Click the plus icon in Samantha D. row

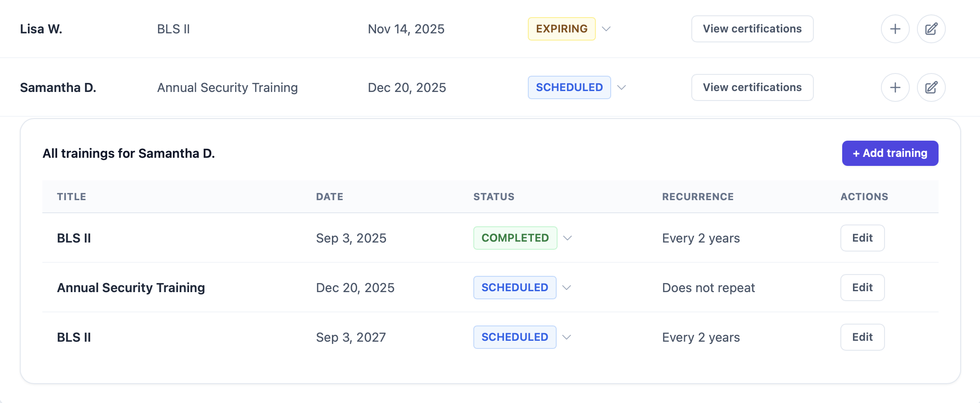tap(895, 87)
